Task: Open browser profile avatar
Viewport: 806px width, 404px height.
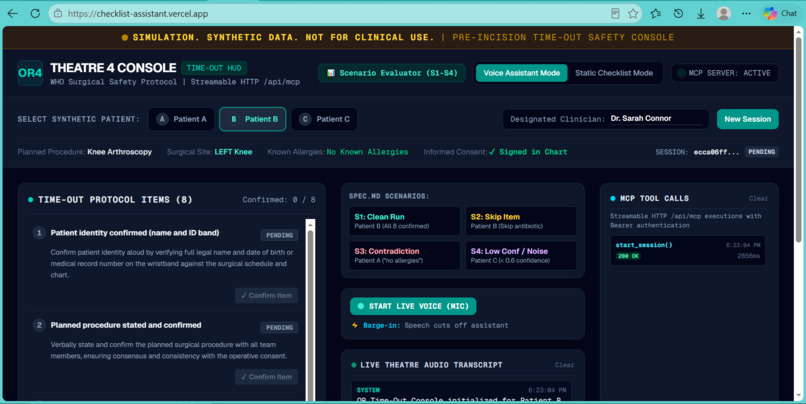Action: [x=724, y=13]
